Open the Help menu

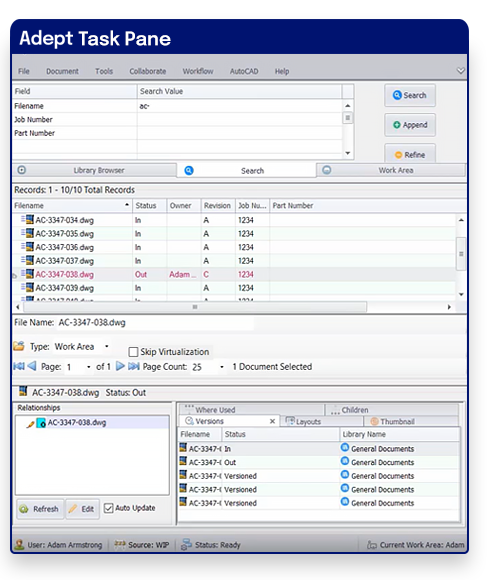click(x=282, y=71)
